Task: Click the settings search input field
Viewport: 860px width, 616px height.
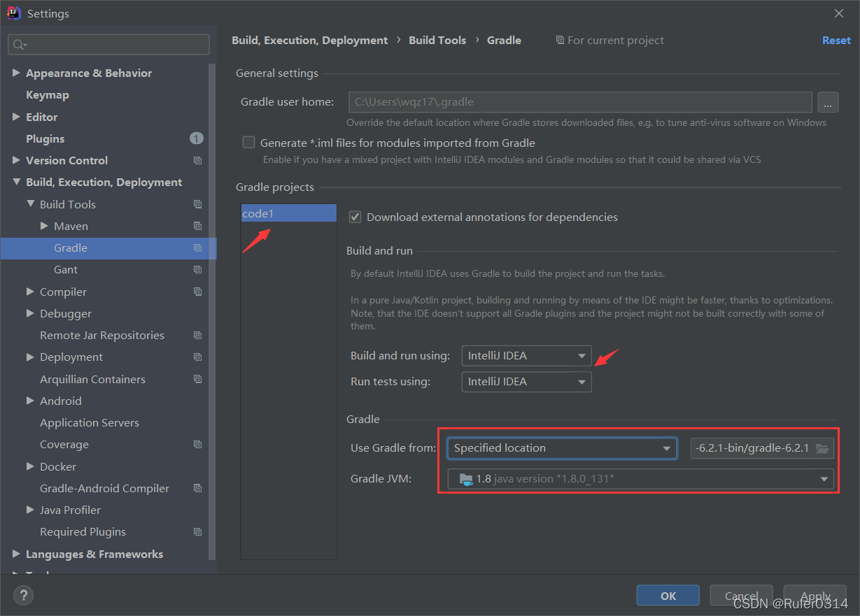Action: coord(108,45)
